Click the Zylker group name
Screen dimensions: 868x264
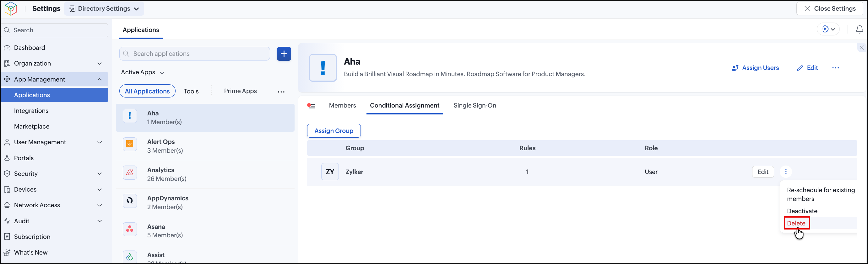[x=355, y=172]
